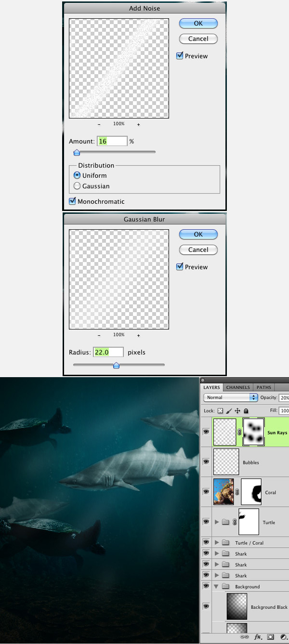Select the Gaussian distribution radio button

(77, 186)
